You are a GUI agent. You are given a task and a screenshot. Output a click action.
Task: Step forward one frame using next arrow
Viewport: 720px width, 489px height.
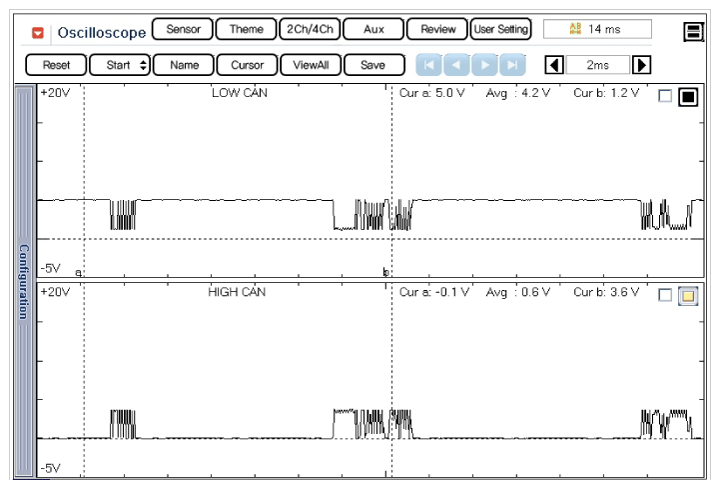click(484, 65)
